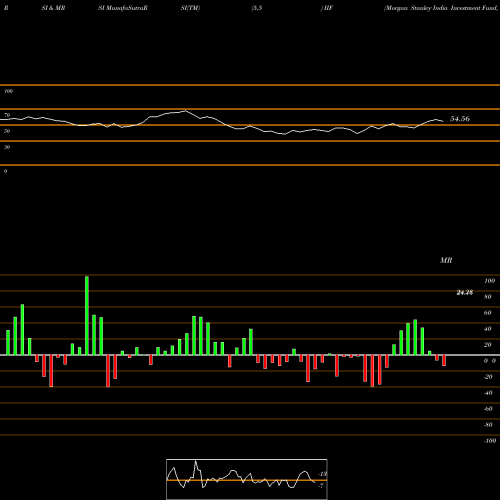Click the MR axis label -20
The width and height of the screenshot is (500, 500).
tap(488, 377)
